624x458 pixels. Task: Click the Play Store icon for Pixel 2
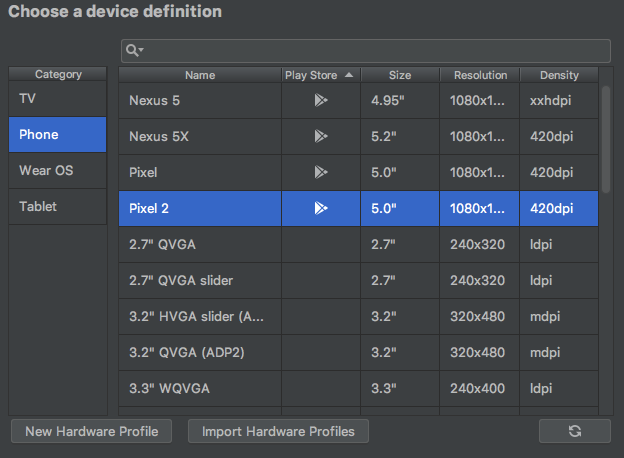tap(320, 208)
